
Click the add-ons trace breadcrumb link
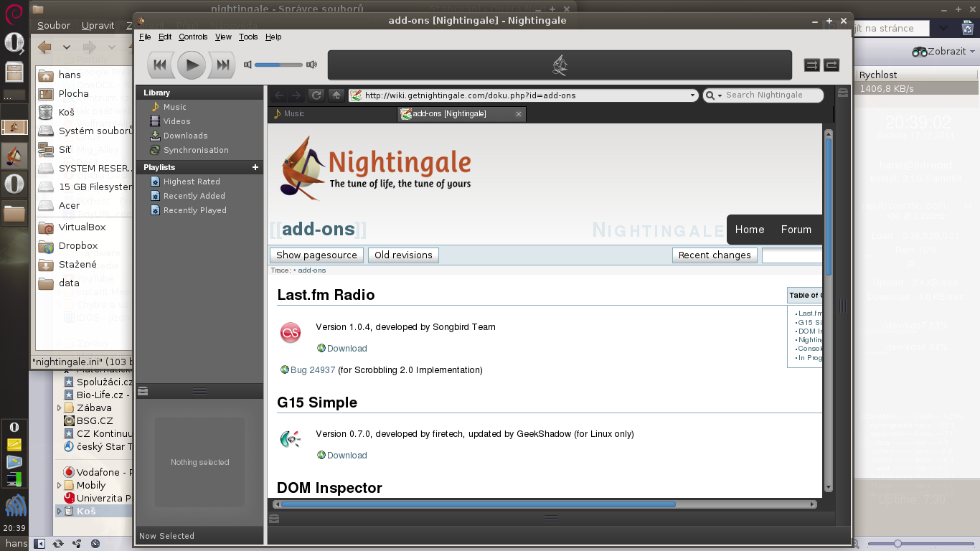[312, 270]
